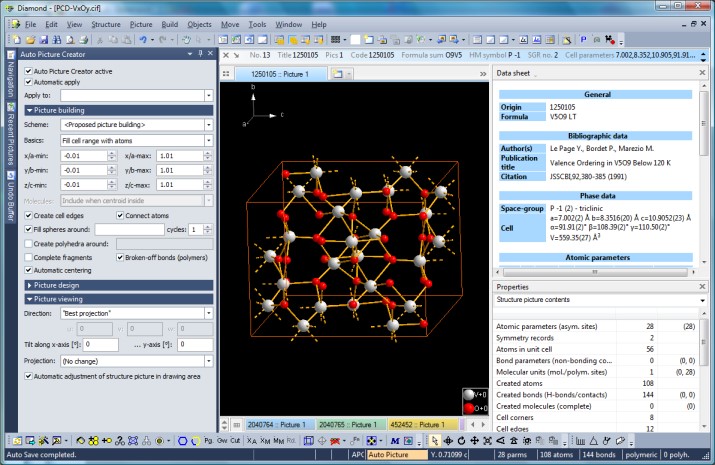Enable Create polyhedra around checkbox

pos(28,243)
